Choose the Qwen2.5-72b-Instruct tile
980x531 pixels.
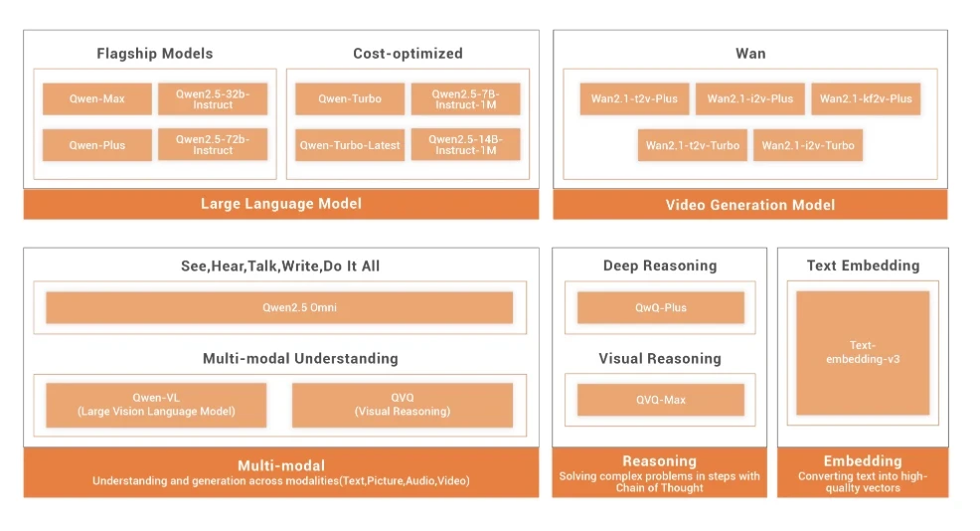pyautogui.click(x=213, y=144)
